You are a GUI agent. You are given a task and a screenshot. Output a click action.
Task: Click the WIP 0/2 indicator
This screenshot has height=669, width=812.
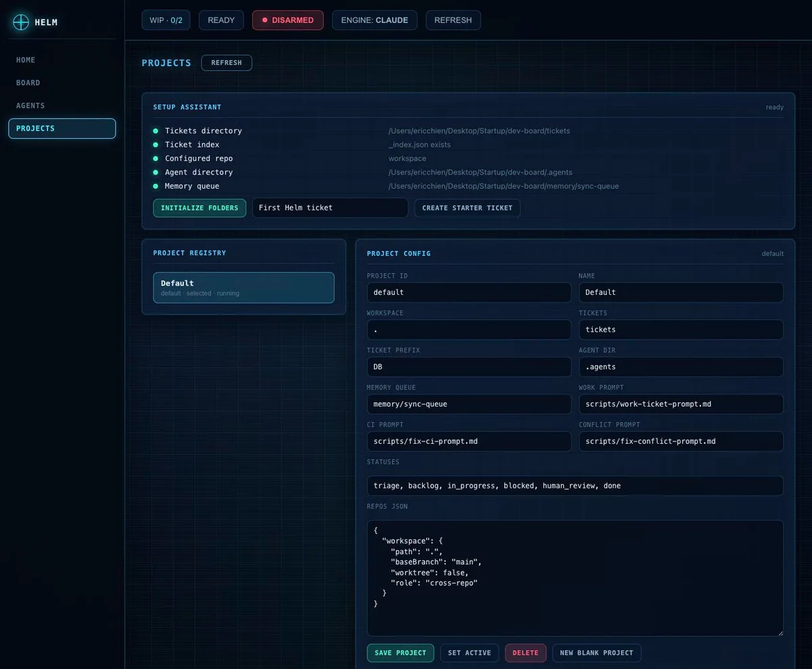166,20
